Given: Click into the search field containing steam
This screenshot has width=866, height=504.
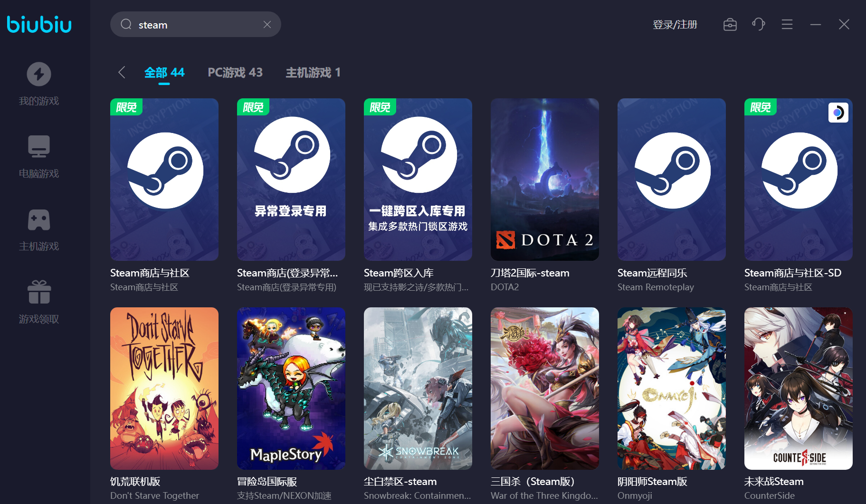Looking at the screenshot, I should coord(196,24).
